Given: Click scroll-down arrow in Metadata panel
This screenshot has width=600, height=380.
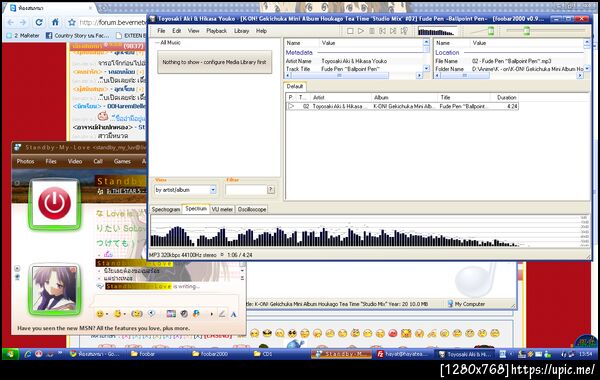Looking at the screenshot, I should pyautogui.click(x=426, y=68).
